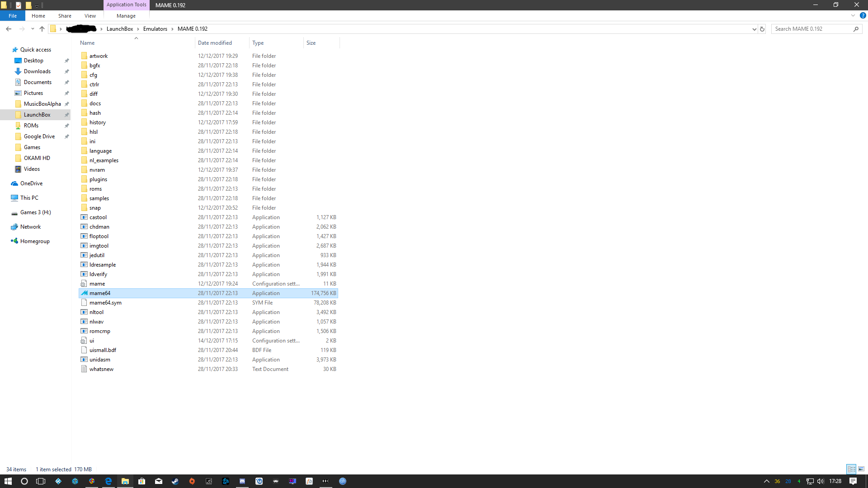This screenshot has height=488, width=868.
Task: Open Steam from the taskbar
Action: (175, 481)
